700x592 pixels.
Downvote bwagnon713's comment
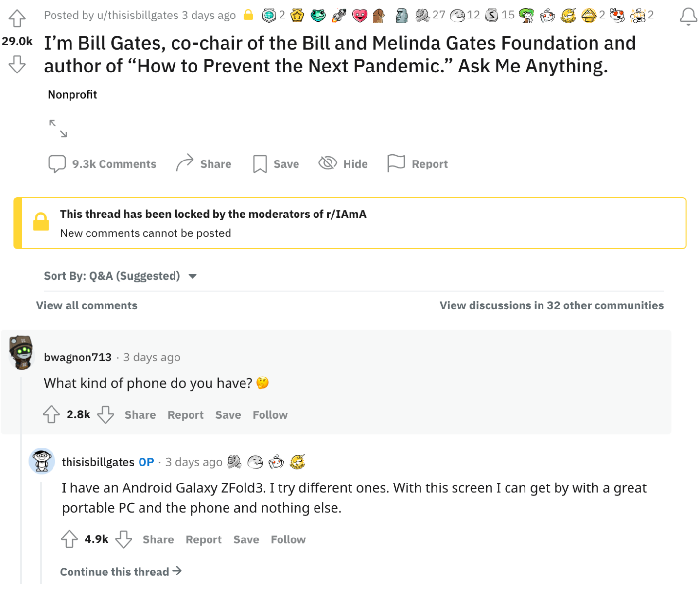click(x=105, y=415)
